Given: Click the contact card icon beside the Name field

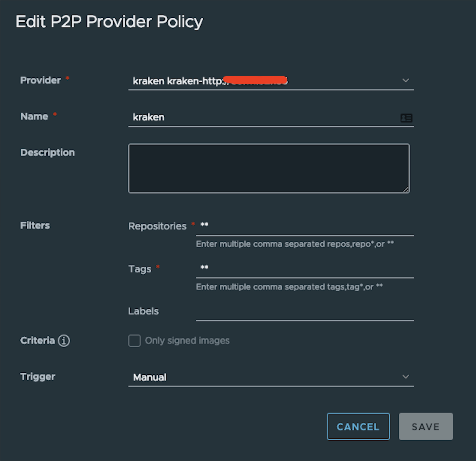Looking at the screenshot, I should (x=406, y=118).
